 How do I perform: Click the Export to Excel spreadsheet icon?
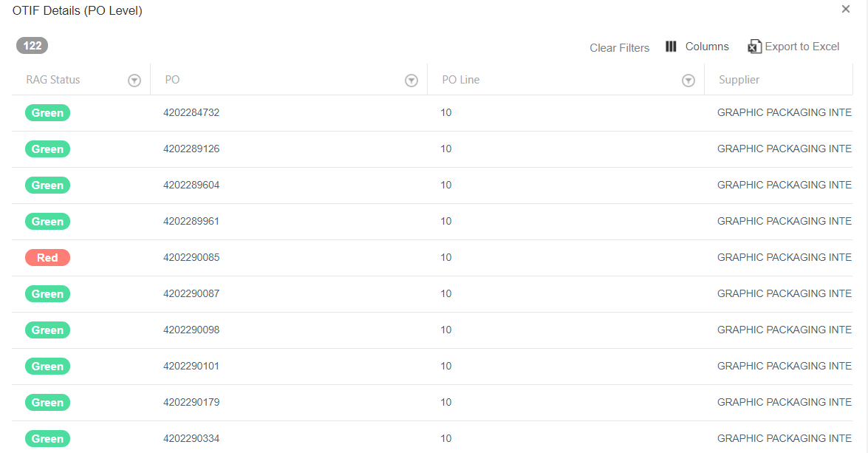coord(754,46)
